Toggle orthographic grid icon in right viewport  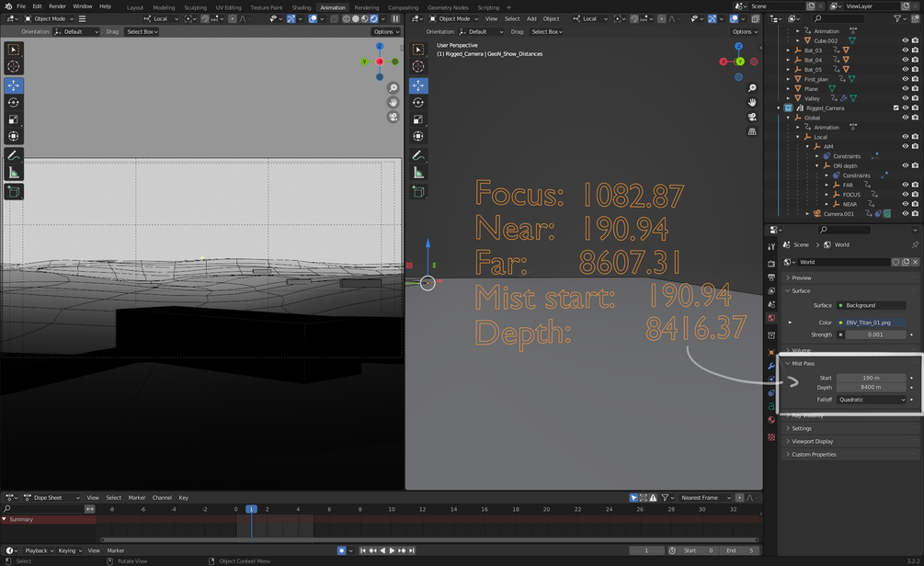coord(752,132)
